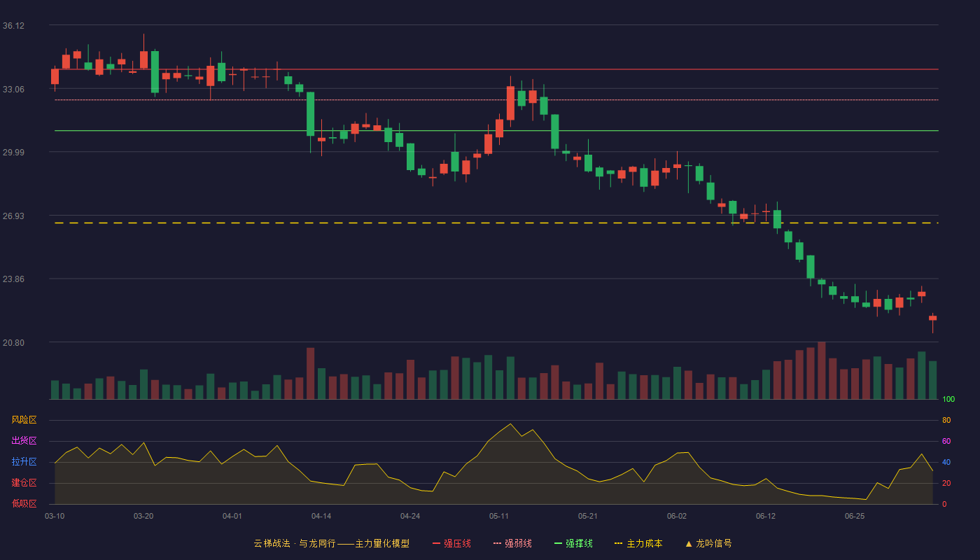Click the 36.12 price axis label

tap(14, 26)
